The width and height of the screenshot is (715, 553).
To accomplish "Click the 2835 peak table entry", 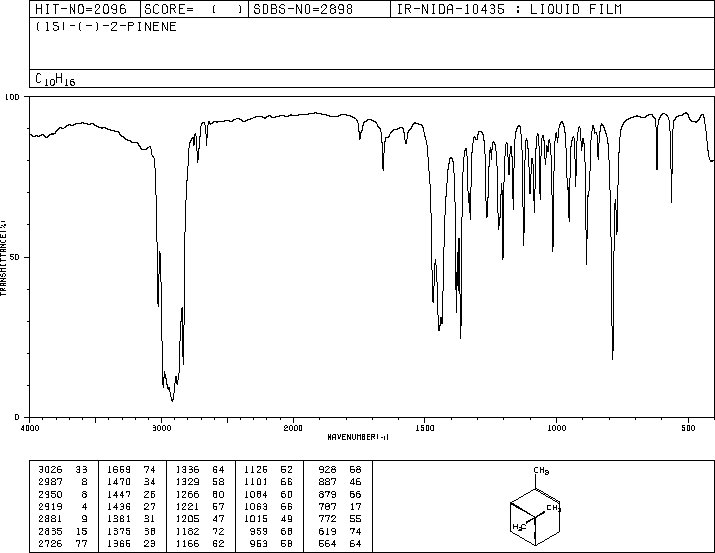I will tap(63, 532).
